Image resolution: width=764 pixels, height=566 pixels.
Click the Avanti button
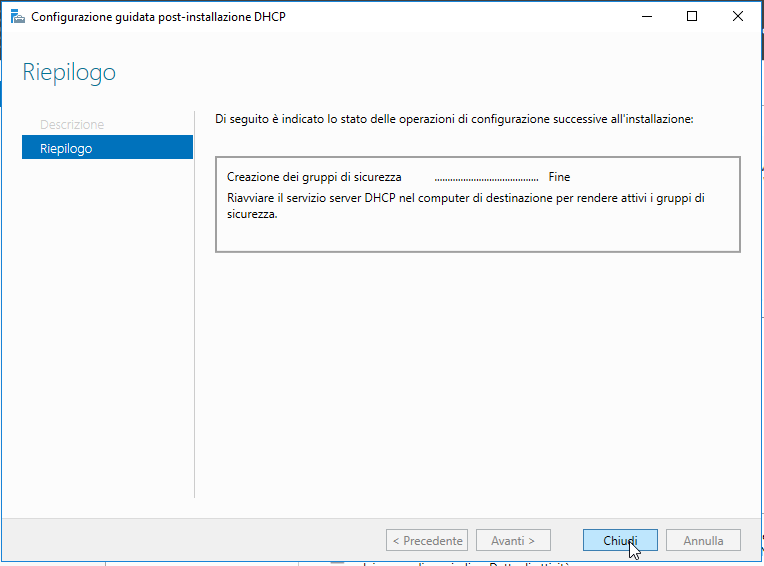tap(513, 540)
